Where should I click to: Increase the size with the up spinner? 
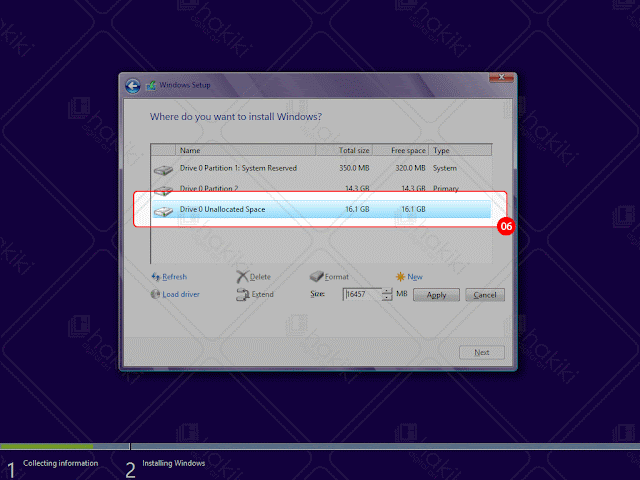point(387,291)
